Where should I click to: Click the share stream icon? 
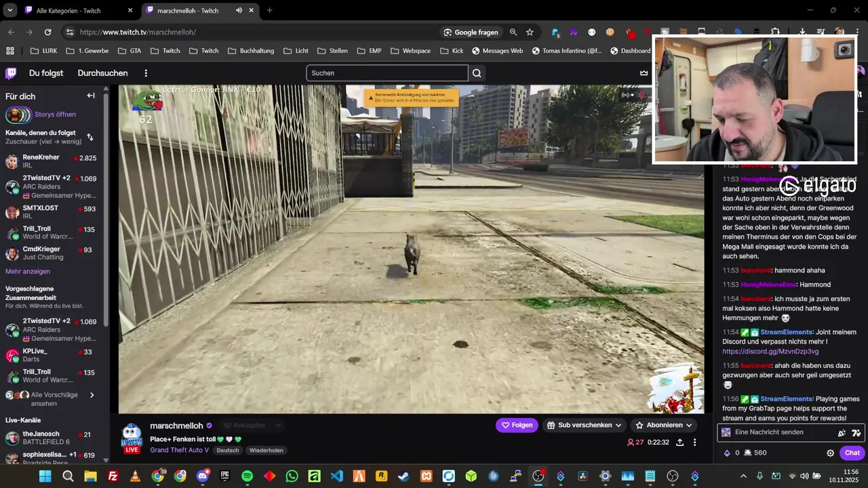click(x=679, y=443)
